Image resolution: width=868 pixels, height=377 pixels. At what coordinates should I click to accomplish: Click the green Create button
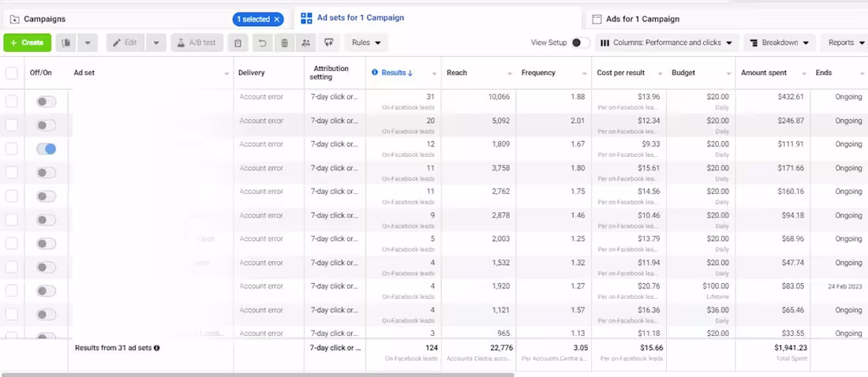tap(27, 43)
